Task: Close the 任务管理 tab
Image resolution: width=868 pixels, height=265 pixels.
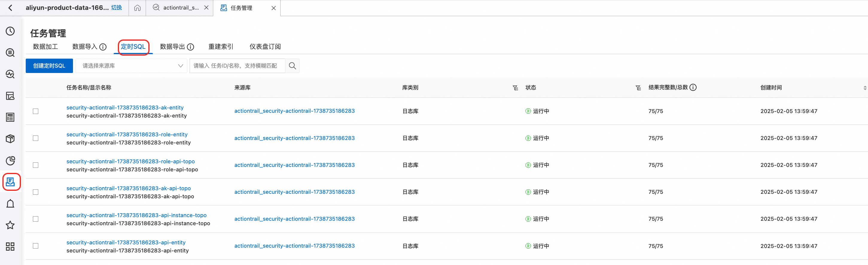Action: click(274, 8)
